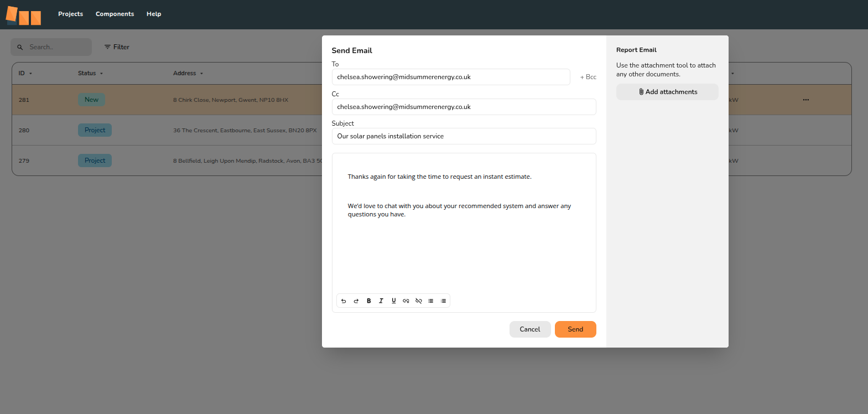Click Add attachments button
The image size is (868, 414).
667,92
